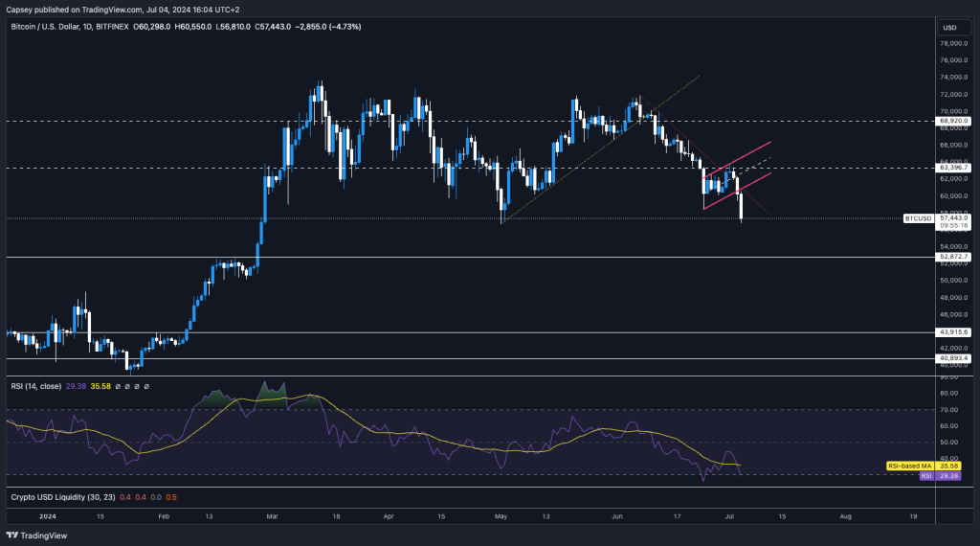
Task: Click the 76,000.0 price axis tick
Action: (x=954, y=60)
